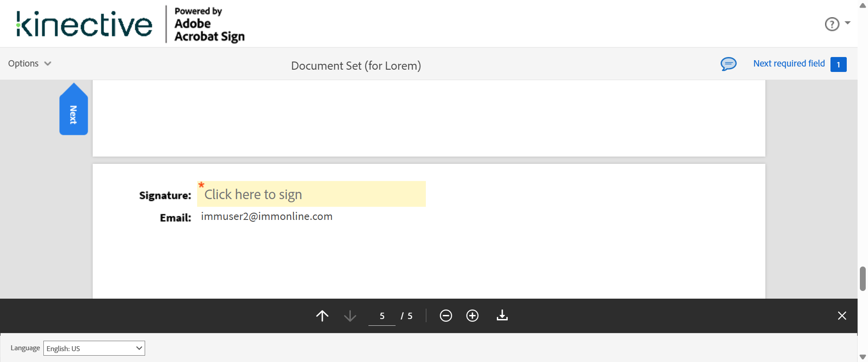
Task: Close the bottom navigation toolbar
Action: tap(842, 315)
